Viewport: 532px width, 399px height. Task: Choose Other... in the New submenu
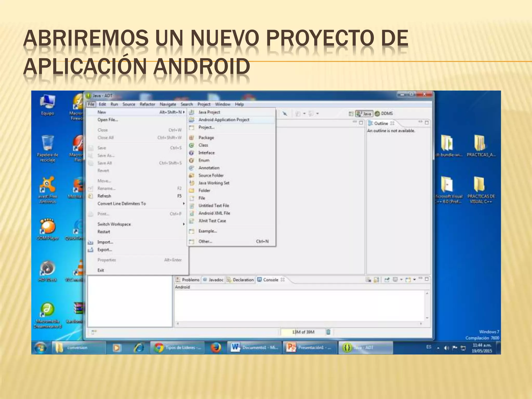[x=231, y=242]
